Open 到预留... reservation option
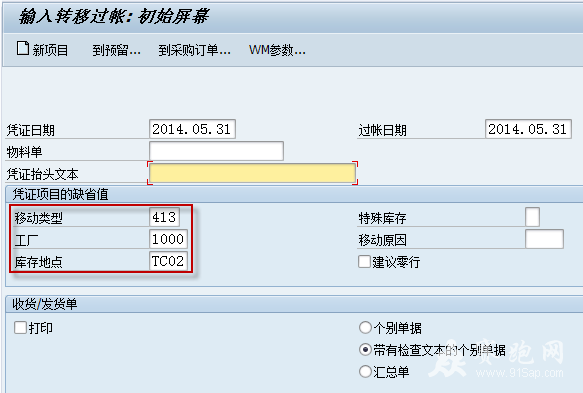This screenshot has height=393, width=583. 116,50
